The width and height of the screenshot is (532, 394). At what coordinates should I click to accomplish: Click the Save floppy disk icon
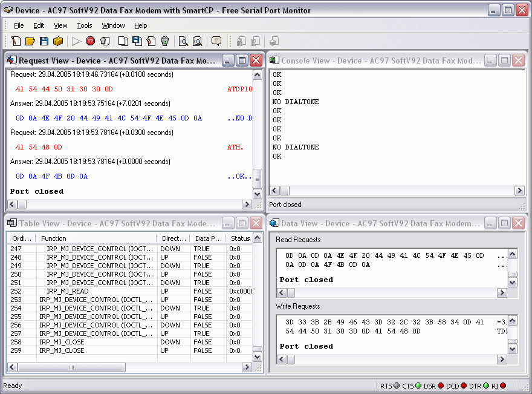44,41
